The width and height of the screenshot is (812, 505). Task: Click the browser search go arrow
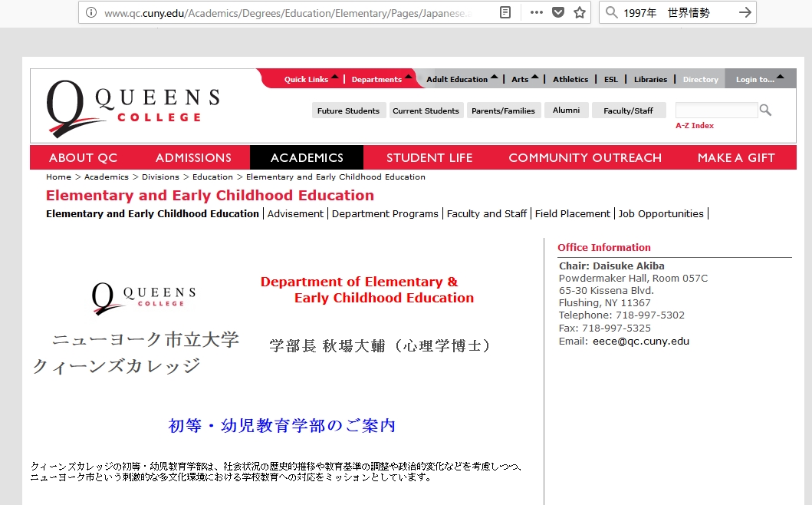(x=745, y=12)
